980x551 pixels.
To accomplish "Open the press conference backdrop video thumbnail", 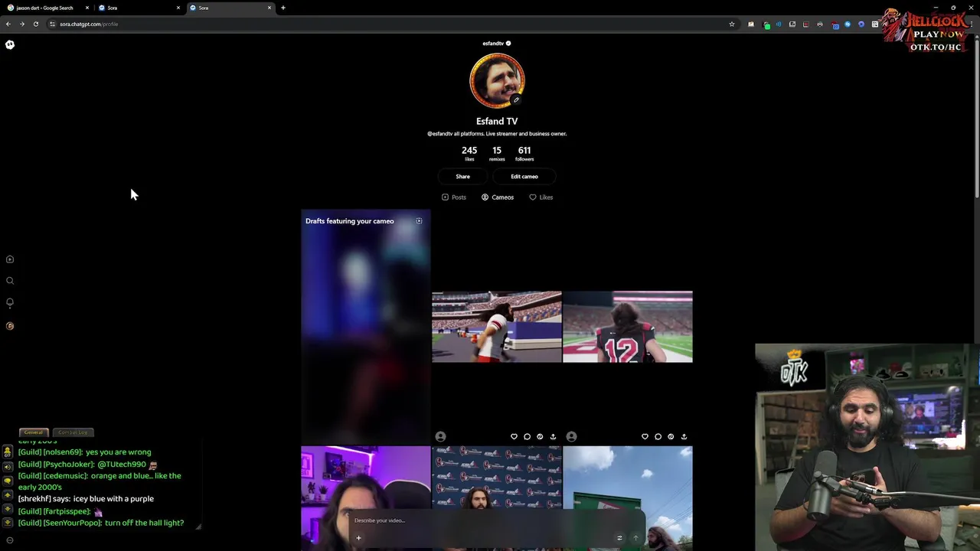I will click(x=497, y=478).
